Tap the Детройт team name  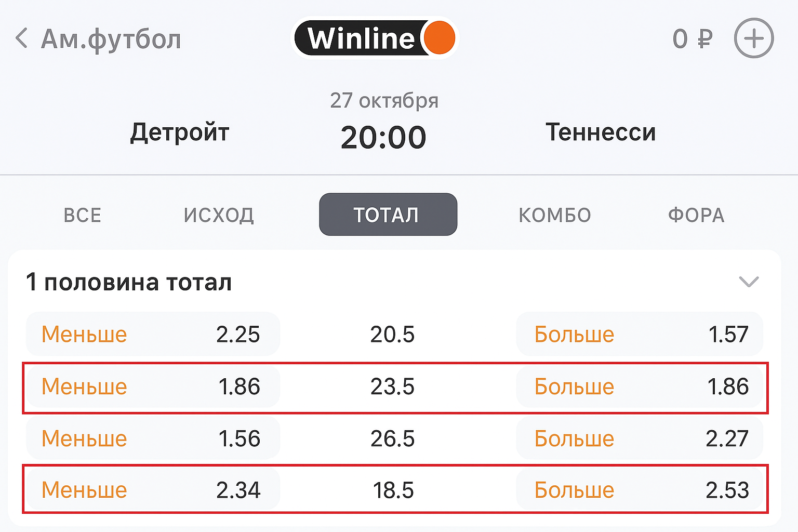tap(179, 132)
